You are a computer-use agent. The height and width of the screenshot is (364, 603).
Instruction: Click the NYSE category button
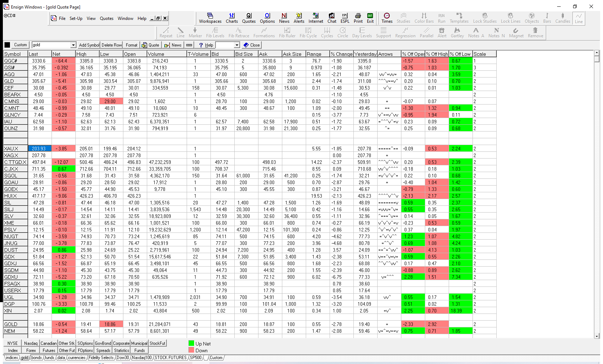(x=12, y=343)
